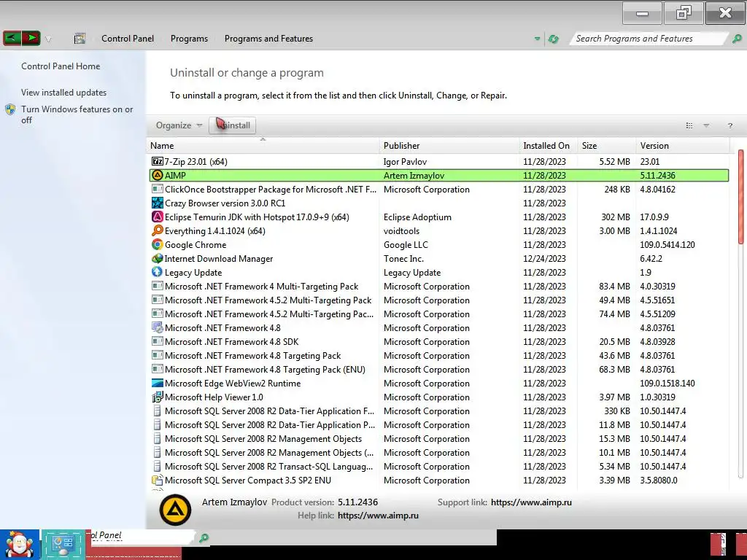Click the voidtools publisher cell
747x560 pixels.
(x=402, y=230)
